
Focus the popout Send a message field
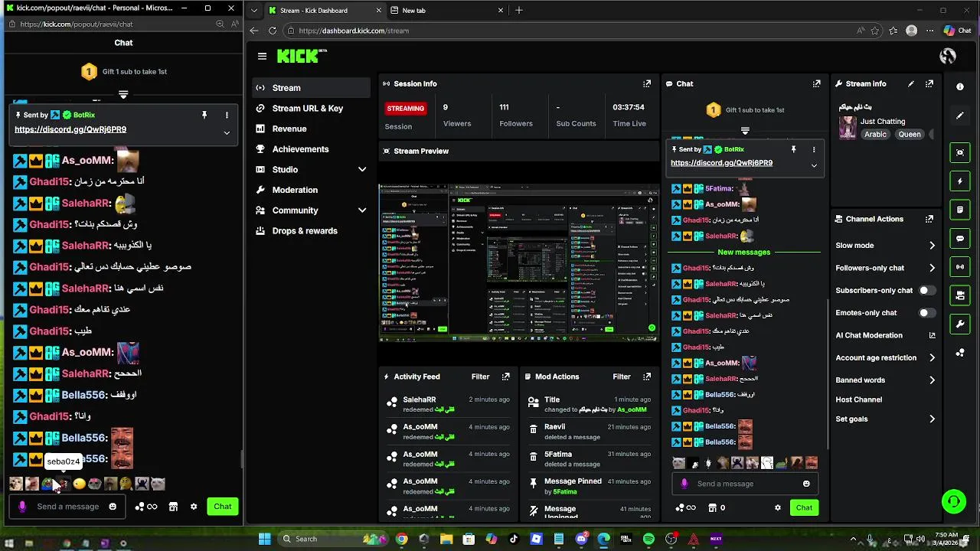point(67,507)
